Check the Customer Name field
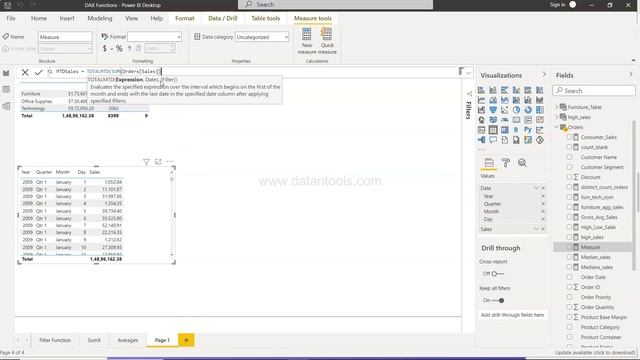The height and width of the screenshot is (360, 640). [x=569, y=157]
